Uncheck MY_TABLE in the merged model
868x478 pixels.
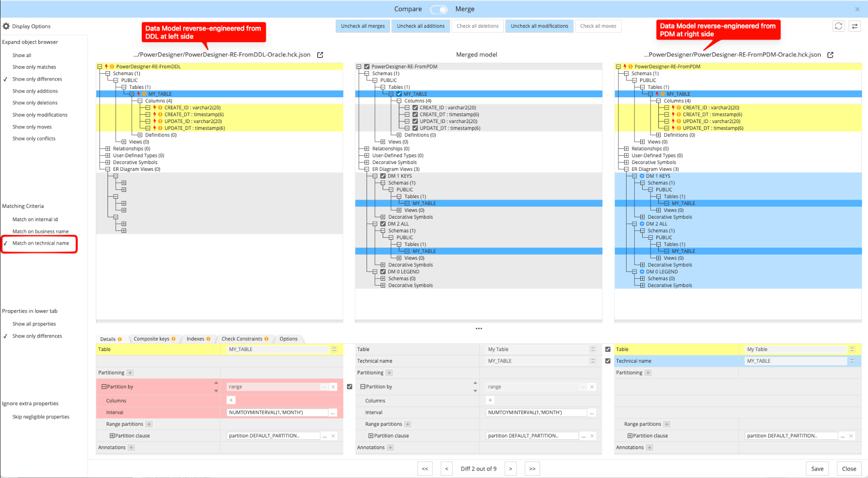tap(399, 94)
